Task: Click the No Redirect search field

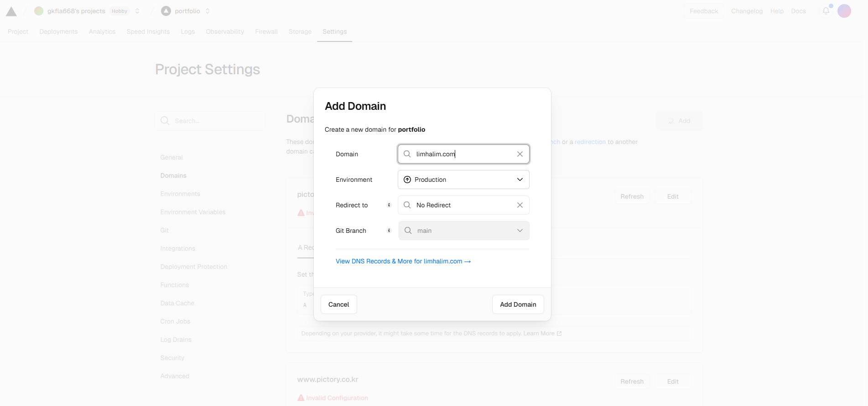Action: point(463,205)
